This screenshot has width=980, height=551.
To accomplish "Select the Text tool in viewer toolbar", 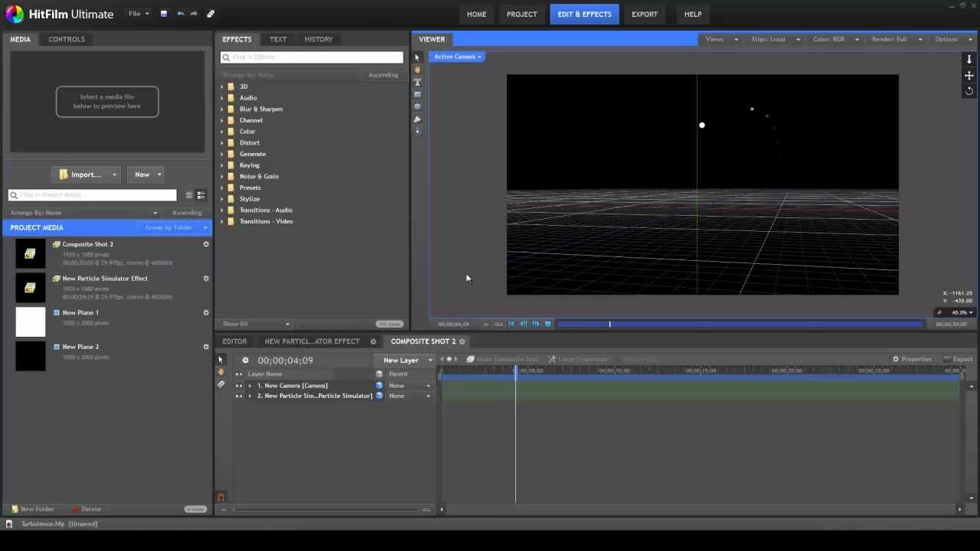I will [x=417, y=82].
